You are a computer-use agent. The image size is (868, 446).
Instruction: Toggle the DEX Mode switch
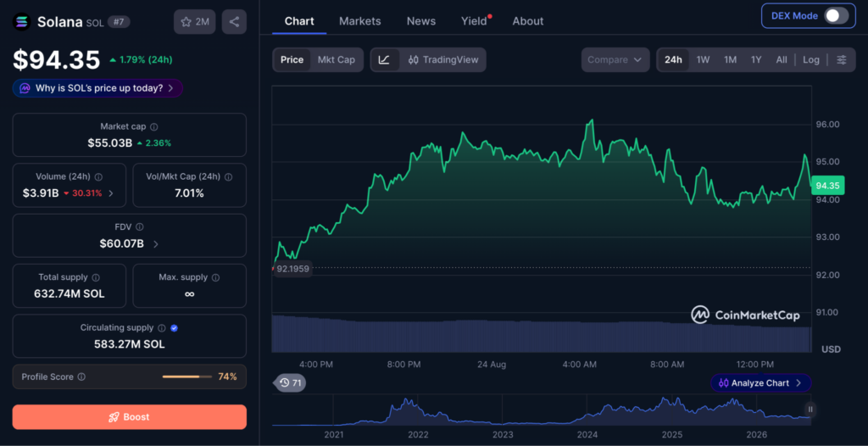[x=836, y=16]
